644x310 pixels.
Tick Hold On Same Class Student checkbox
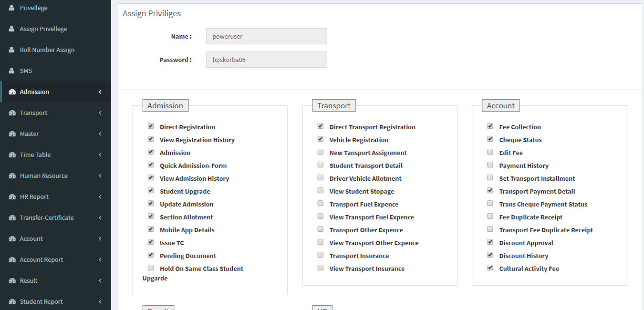coord(151,268)
